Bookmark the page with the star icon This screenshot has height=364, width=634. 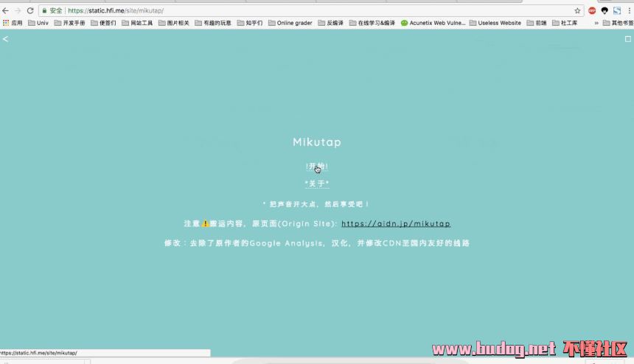coord(577,11)
